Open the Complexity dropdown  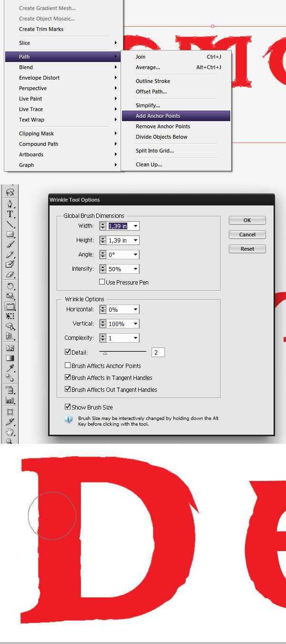pos(135,338)
